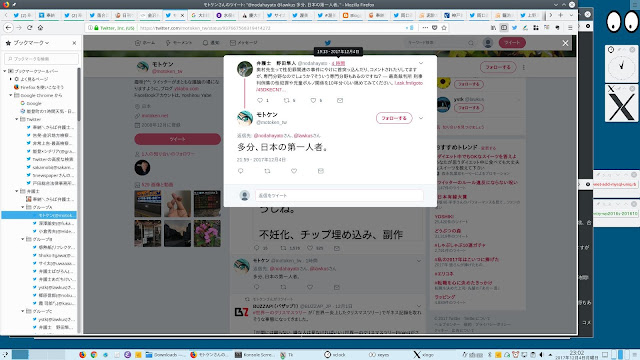Open a new tab with the plus button
The height and width of the screenshot is (360, 640).
click(x=561, y=15)
